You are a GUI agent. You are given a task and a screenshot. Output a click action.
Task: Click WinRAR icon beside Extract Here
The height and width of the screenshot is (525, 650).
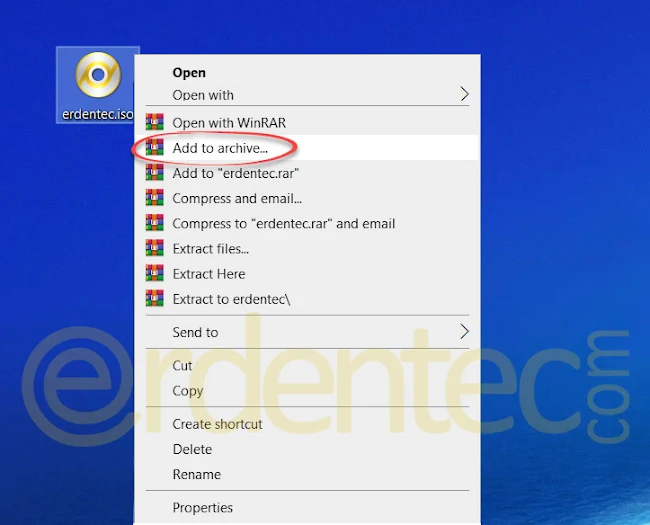click(155, 274)
